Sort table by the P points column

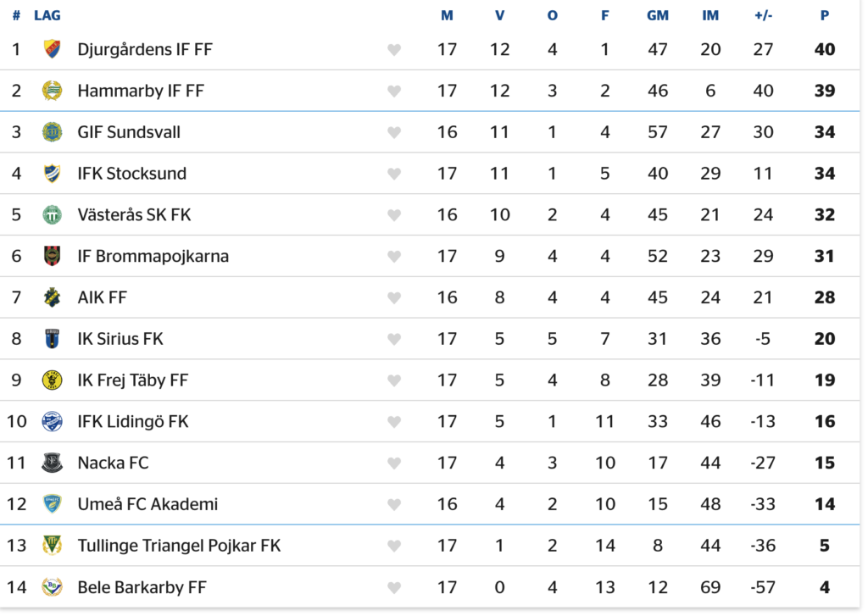[x=824, y=15]
